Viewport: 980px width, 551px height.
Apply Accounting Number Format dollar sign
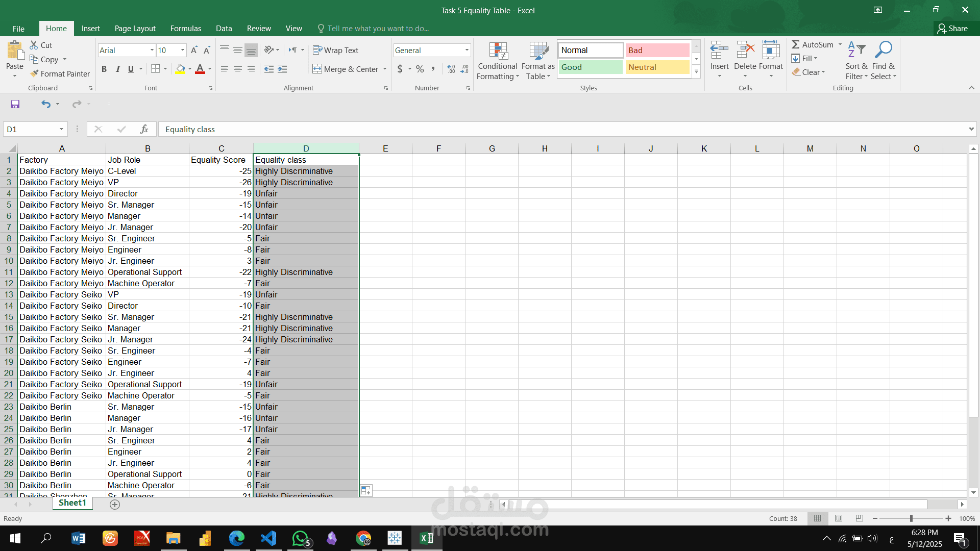click(400, 69)
